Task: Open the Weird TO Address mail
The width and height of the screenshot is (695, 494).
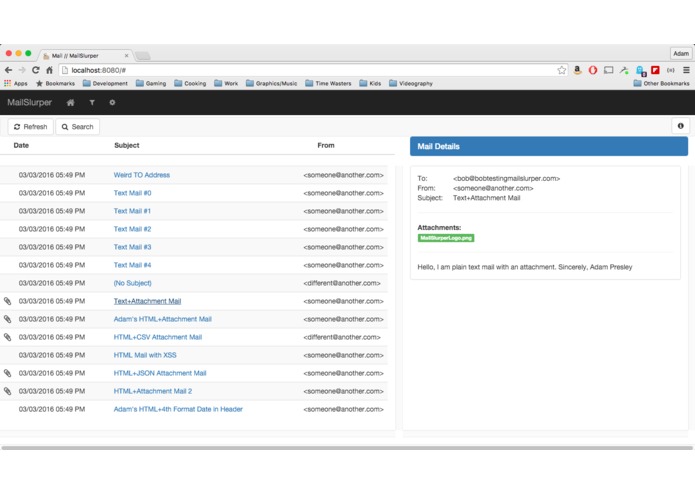Action: 142,175
